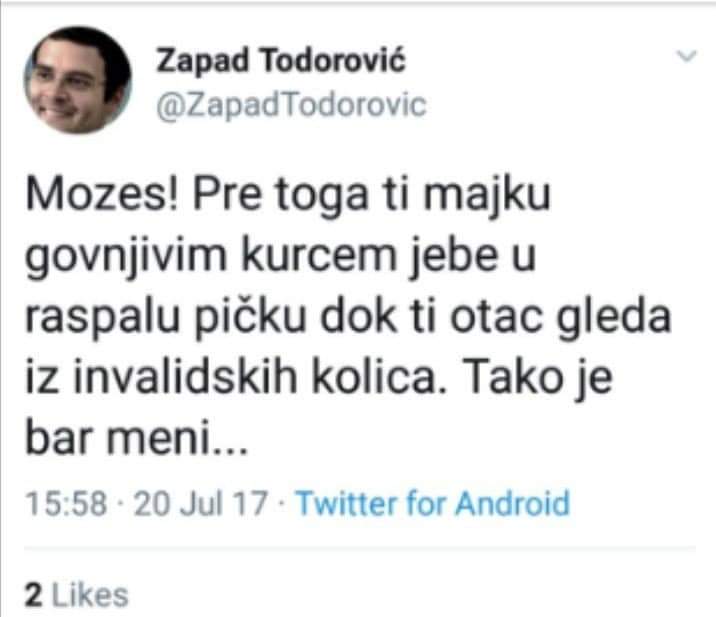
Task: Click Zapad Todorović's profile picture
Action: coord(78,80)
